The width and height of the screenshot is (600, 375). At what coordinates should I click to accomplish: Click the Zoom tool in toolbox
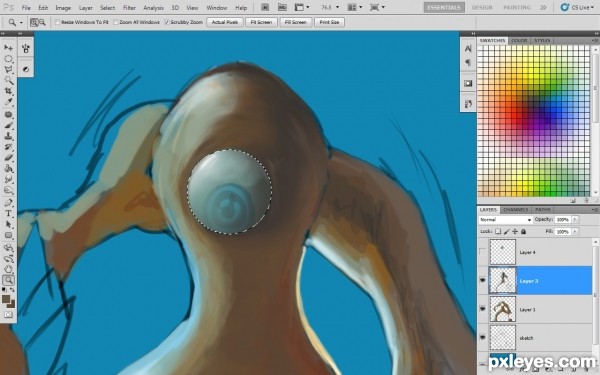click(x=8, y=280)
